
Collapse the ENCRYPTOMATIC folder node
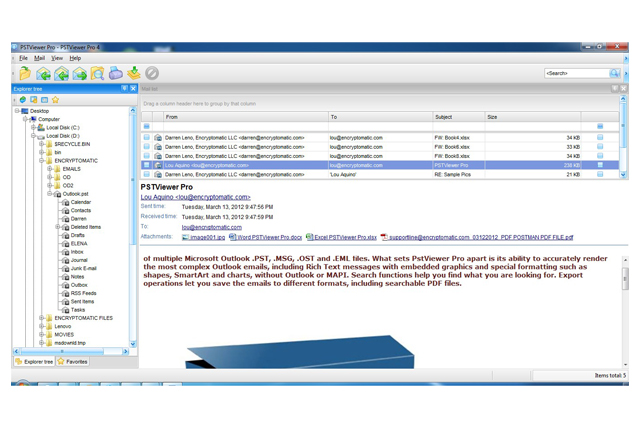42,161
